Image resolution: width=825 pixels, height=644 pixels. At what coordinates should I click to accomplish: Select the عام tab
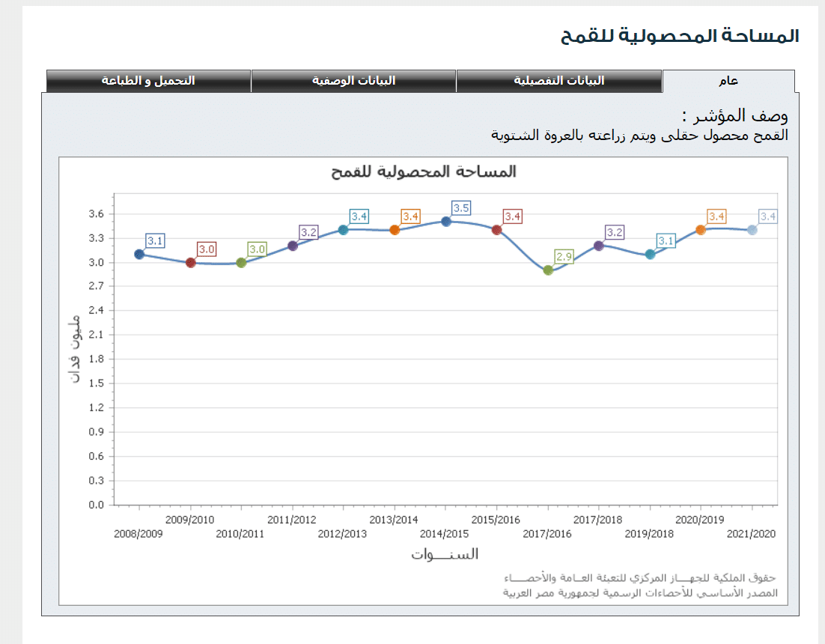pyautogui.click(x=728, y=82)
